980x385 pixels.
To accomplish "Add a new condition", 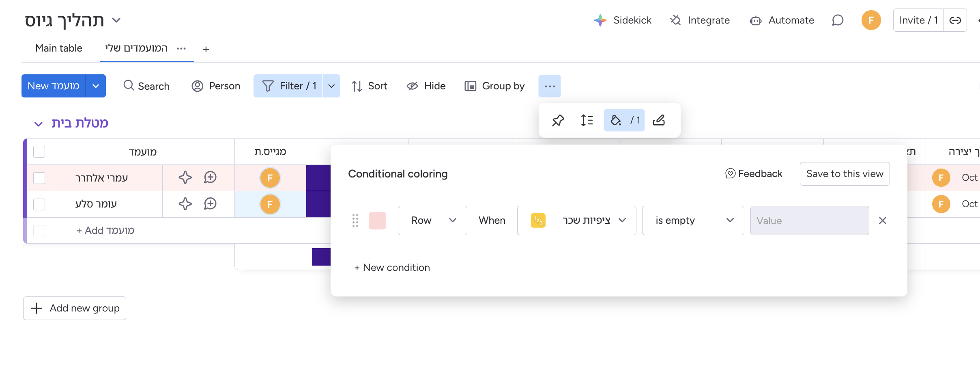I will click(392, 267).
